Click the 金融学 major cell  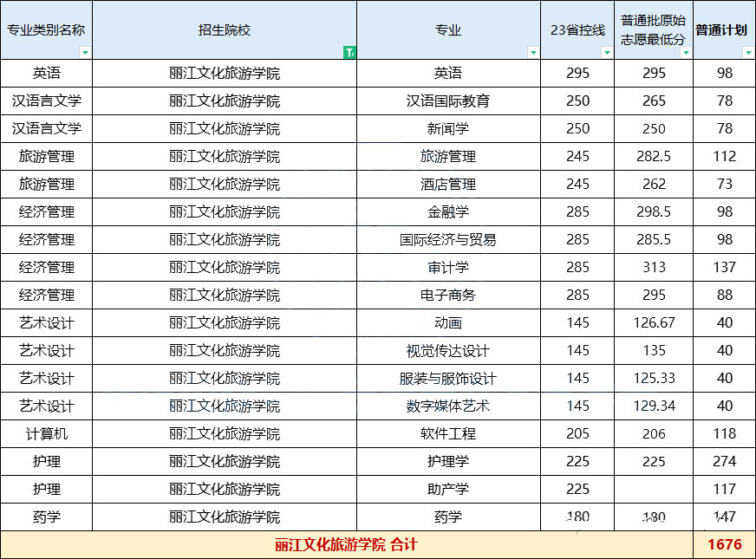(448, 211)
